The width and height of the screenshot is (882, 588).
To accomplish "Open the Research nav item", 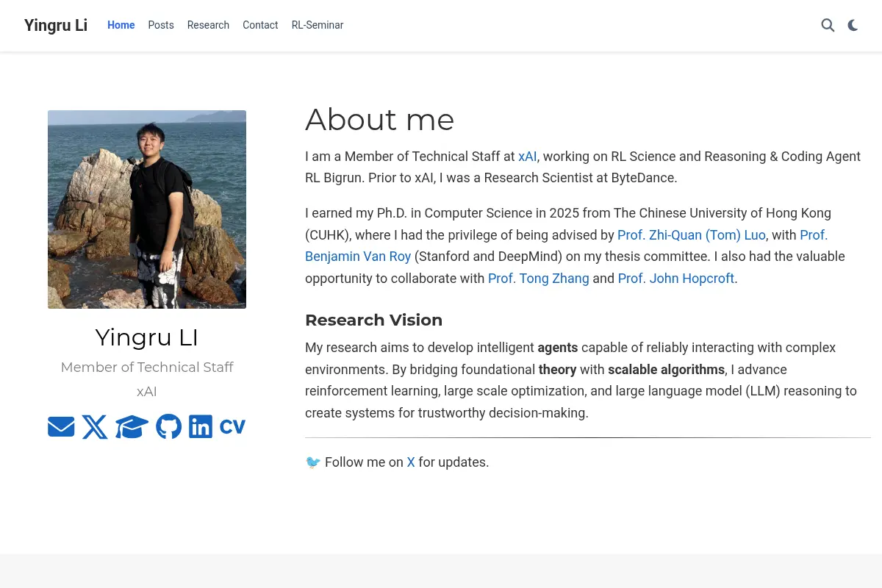I will 208,25.
